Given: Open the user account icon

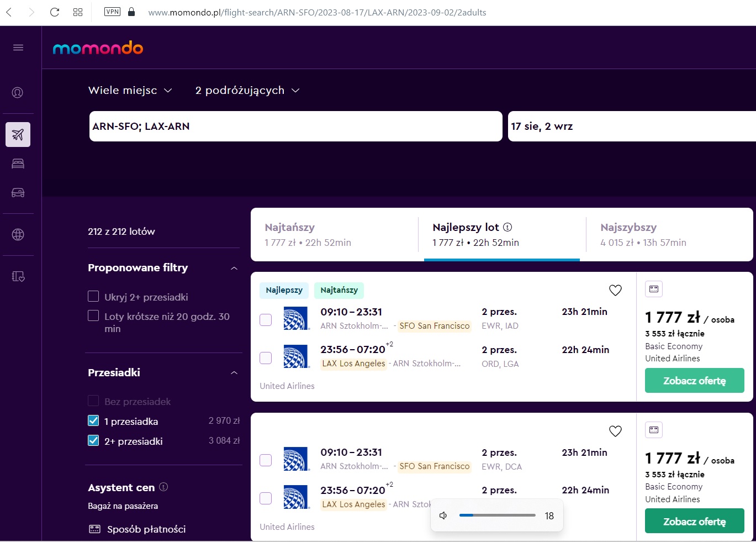Looking at the screenshot, I should coord(18,93).
